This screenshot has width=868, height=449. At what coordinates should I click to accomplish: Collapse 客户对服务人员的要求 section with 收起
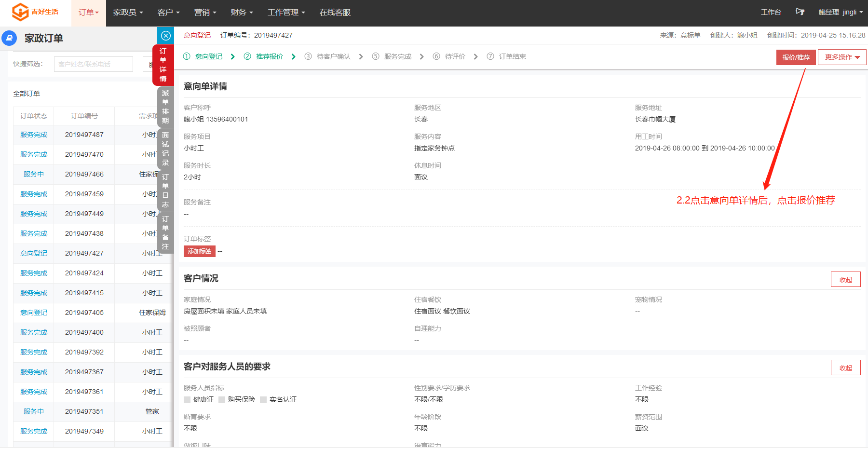click(x=845, y=368)
